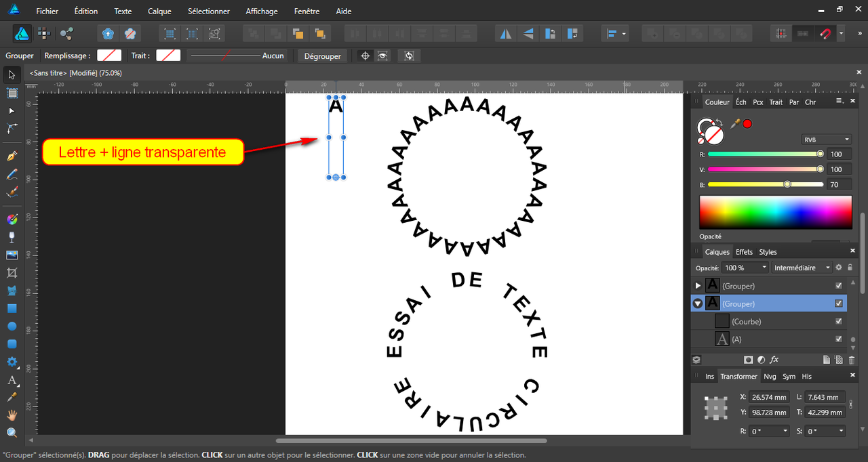Viewport: 868px width, 462px height.
Task: Toggle Hide Selection While Dragging eye icon
Action: tap(383, 56)
